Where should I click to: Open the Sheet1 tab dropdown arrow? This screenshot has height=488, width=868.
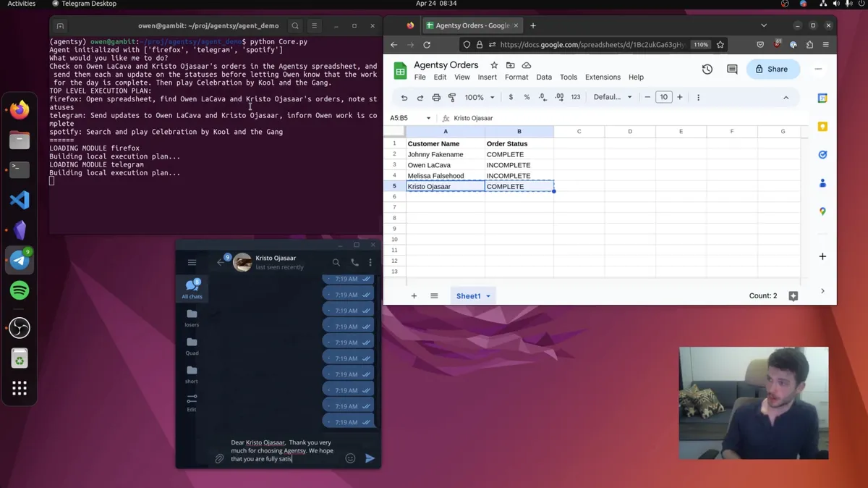tap(488, 296)
